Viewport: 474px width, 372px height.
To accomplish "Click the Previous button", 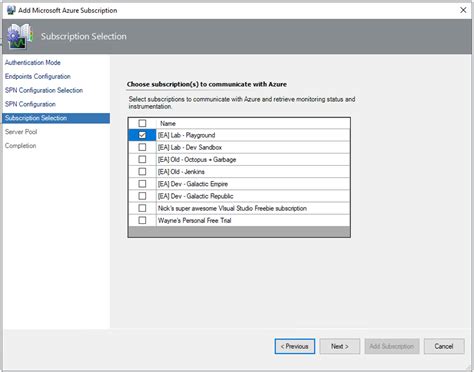I will point(295,346).
